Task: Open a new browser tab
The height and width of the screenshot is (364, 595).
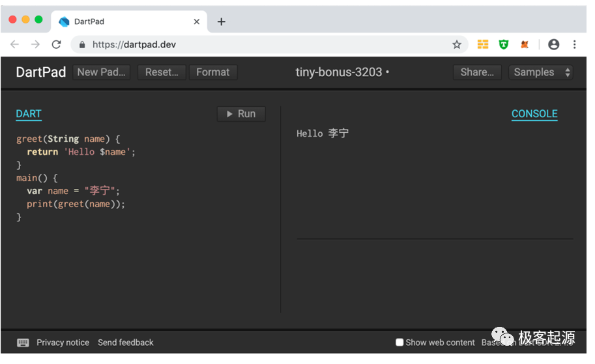Action: pyautogui.click(x=222, y=21)
